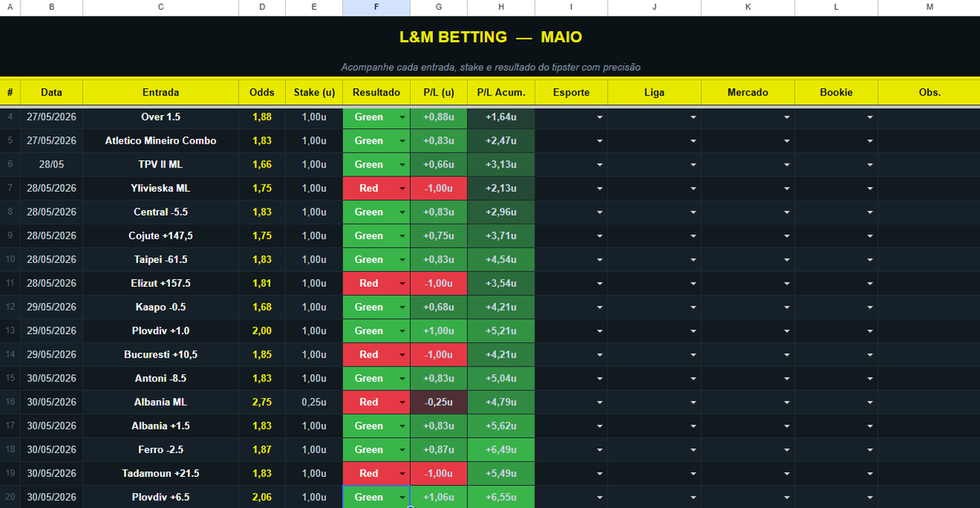Screen dimensions: 980x508
Task: Click the Odds column heading cell
Action: click(262, 92)
